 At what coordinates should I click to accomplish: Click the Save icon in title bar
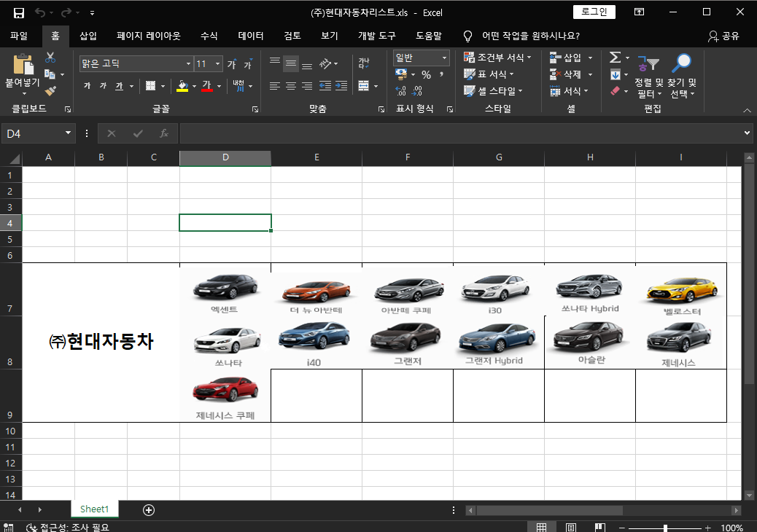point(19,13)
